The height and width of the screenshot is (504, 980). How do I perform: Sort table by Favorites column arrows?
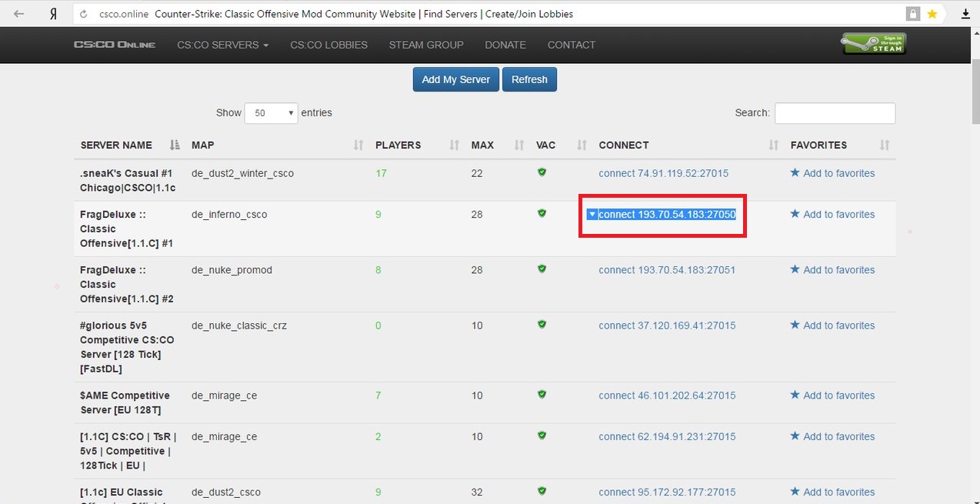pos(885,145)
